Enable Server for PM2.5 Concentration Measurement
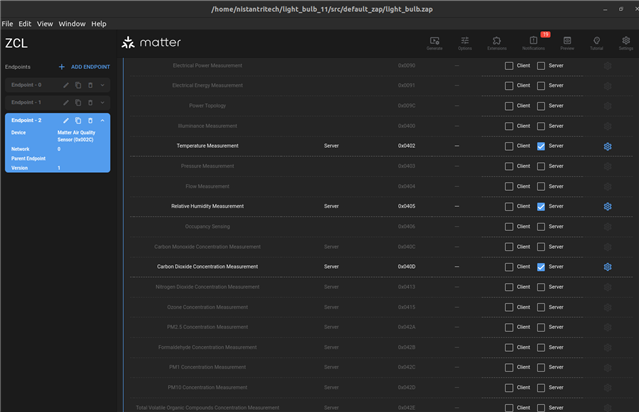The image size is (639, 412). coord(541,327)
